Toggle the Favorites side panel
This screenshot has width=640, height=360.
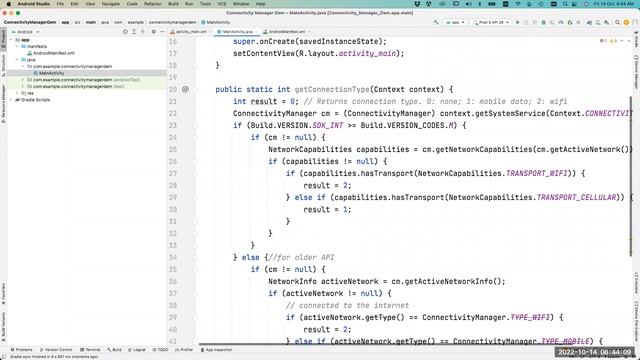(x=3, y=293)
